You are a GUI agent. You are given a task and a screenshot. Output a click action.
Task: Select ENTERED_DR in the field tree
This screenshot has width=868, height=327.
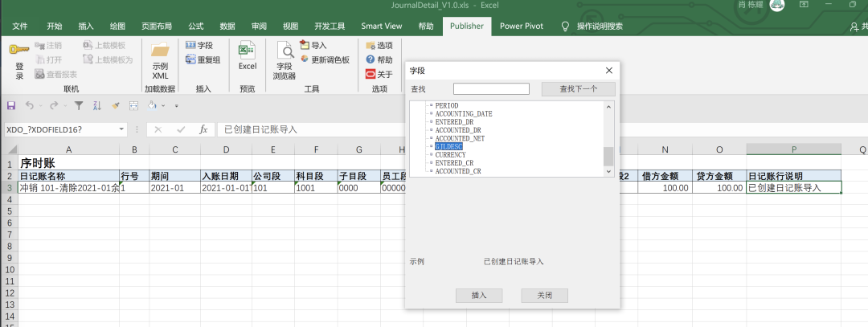coord(454,122)
